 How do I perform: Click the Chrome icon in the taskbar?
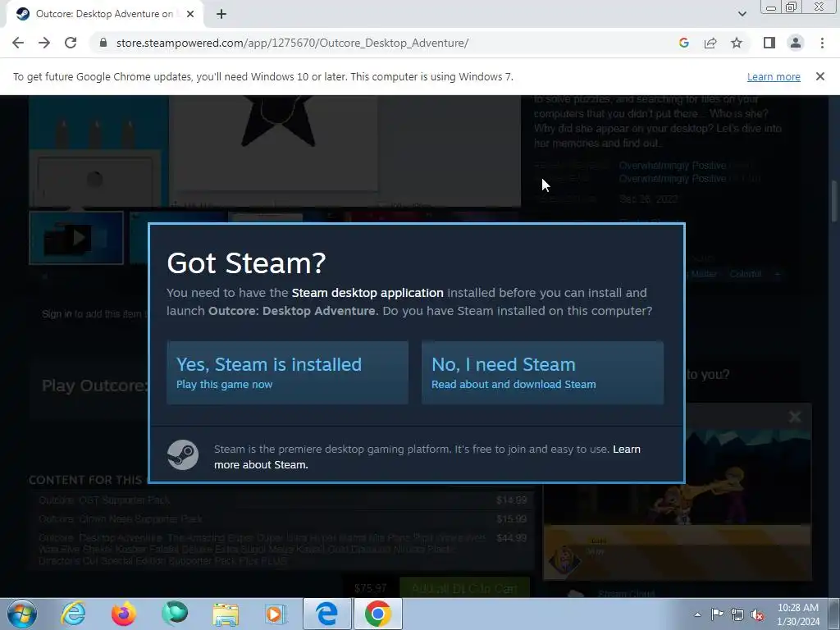[x=377, y=614]
